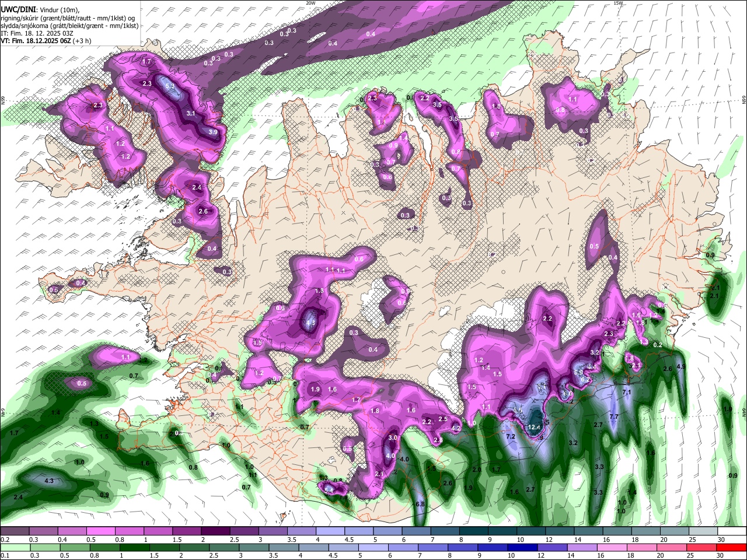The image size is (747, 560).
Task: Select the "IT: Fim. 18. 12. 2025 03Z" line
Action: (37, 33)
